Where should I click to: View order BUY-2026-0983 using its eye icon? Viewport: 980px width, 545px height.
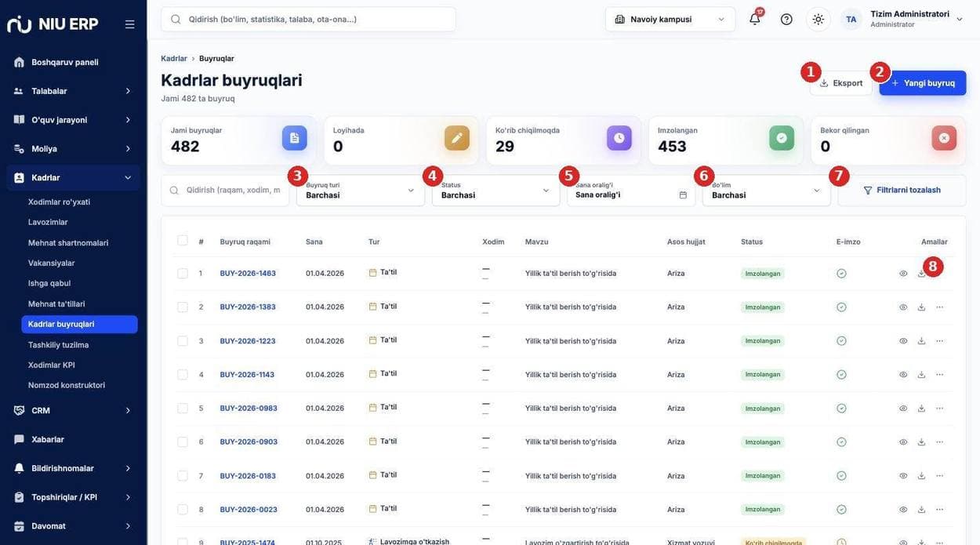pyautogui.click(x=903, y=409)
